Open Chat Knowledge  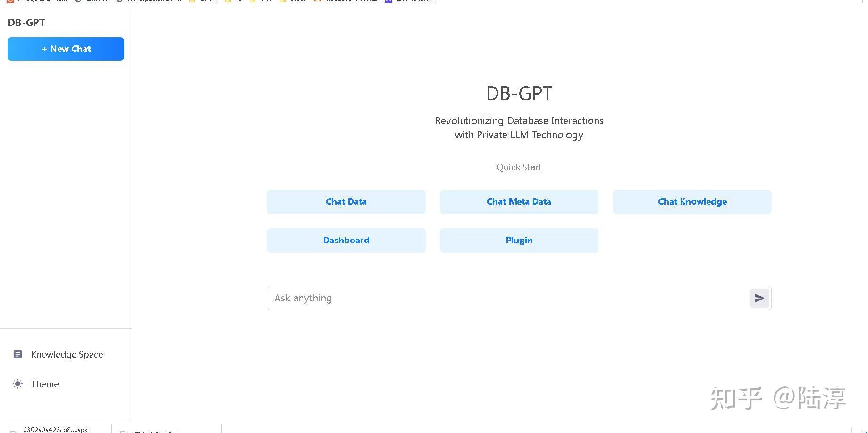pos(692,201)
